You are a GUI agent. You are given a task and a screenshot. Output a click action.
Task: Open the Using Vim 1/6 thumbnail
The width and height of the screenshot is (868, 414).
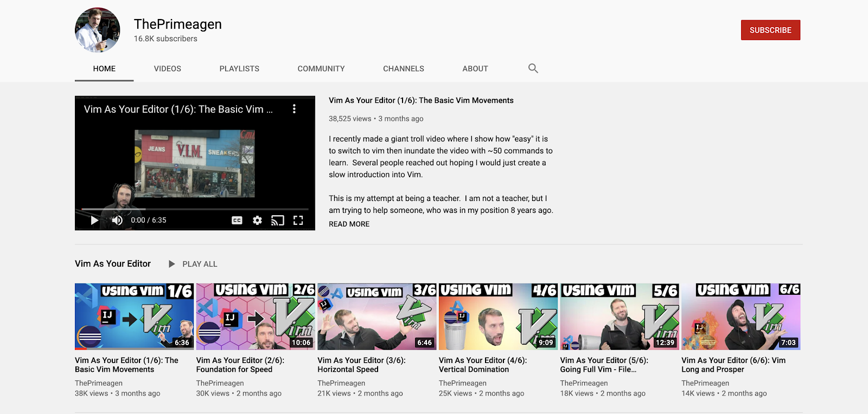[134, 316]
